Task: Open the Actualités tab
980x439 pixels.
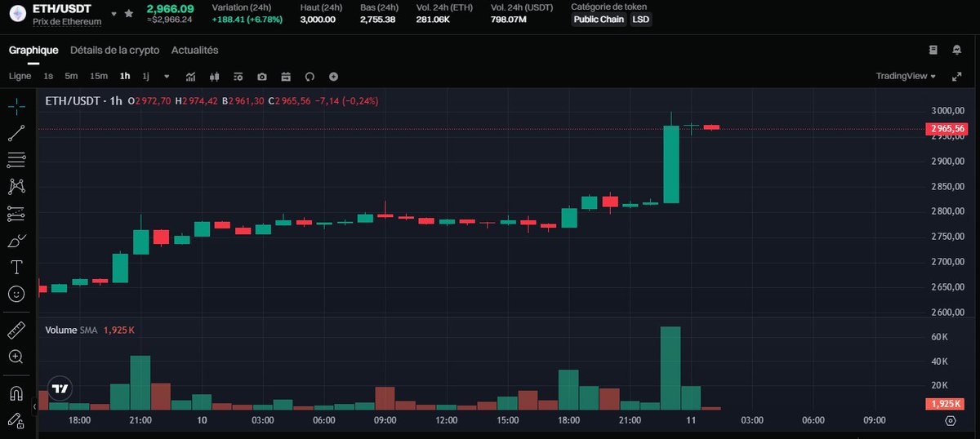Action: (x=194, y=50)
